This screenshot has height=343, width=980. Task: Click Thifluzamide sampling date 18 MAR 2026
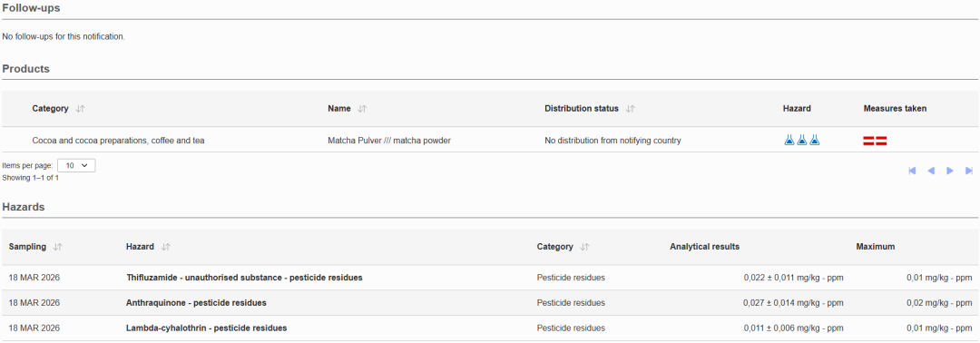click(x=34, y=278)
